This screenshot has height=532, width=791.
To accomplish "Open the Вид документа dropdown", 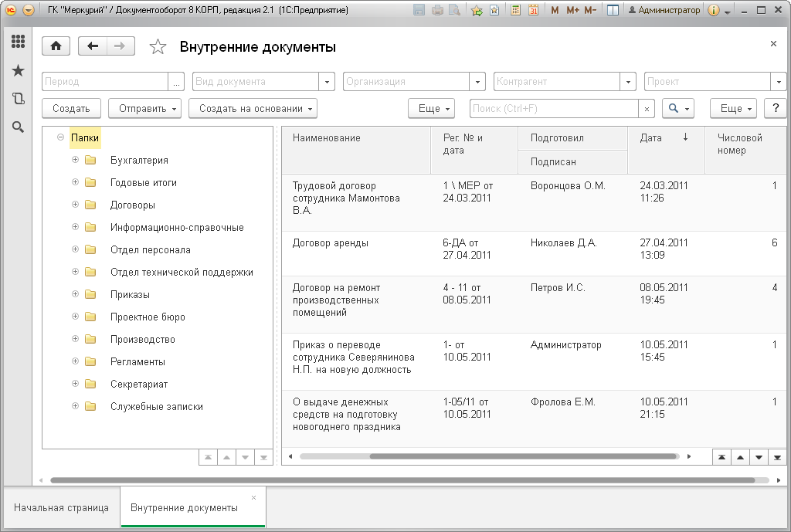I will (x=327, y=82).
